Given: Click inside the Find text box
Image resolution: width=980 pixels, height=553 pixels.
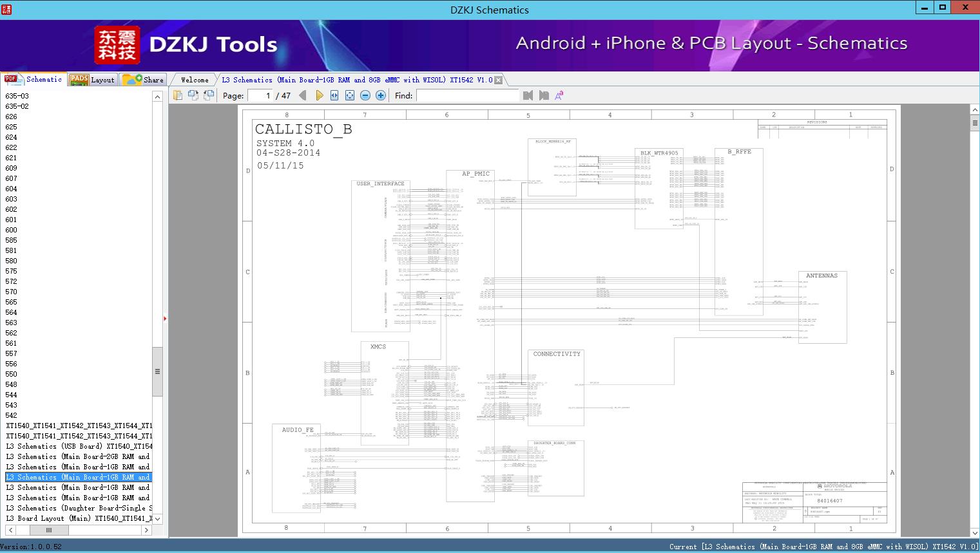Looking at the screenshot, I should (467, 95).
